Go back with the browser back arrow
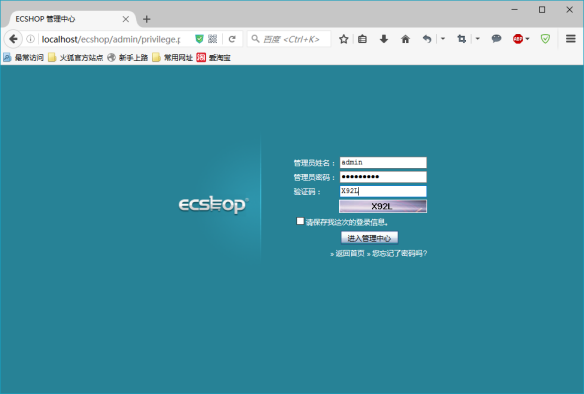 [x=13, y=39]
